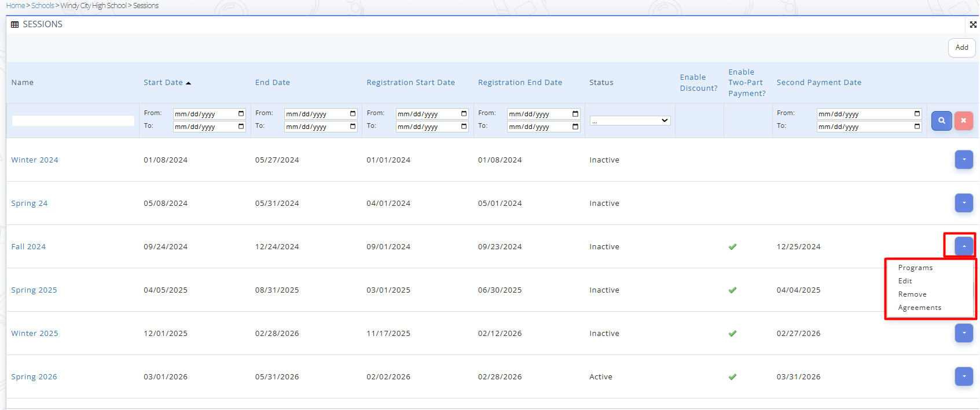Viewport: 980px width, 410px height.
Task: Open Agreements from the actions menu
Action: click(919, 308)
